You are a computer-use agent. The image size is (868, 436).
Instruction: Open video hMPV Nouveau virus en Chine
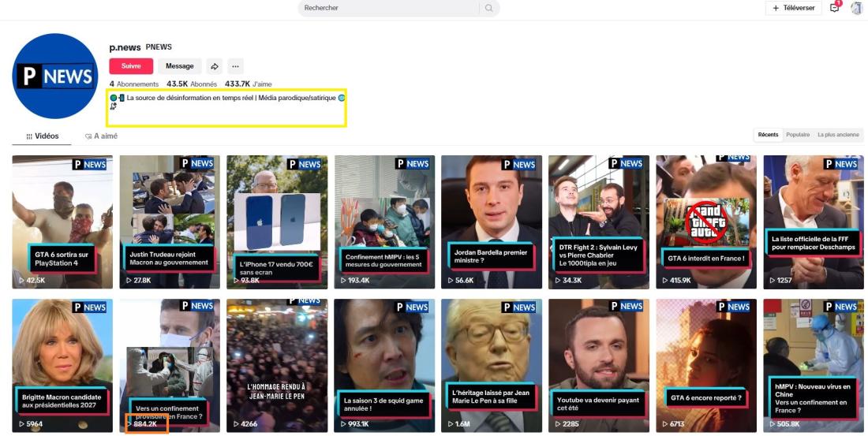coord(814,366)
